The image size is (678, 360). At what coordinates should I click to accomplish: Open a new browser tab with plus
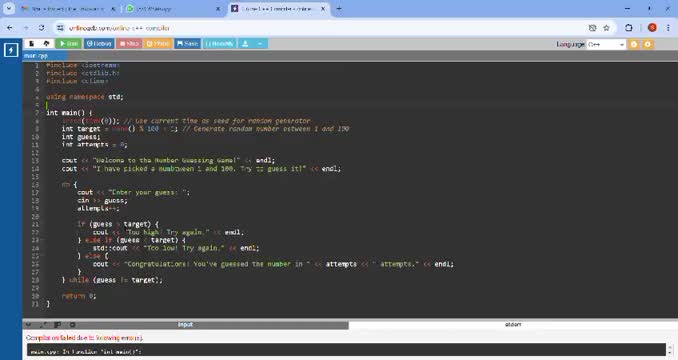click(339, 9)
